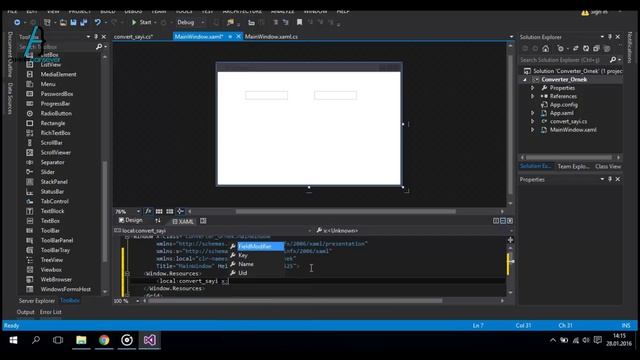Screen dimensions: 640x360
Task: Click the vertical split layout icon
Action: click(496, 221)
